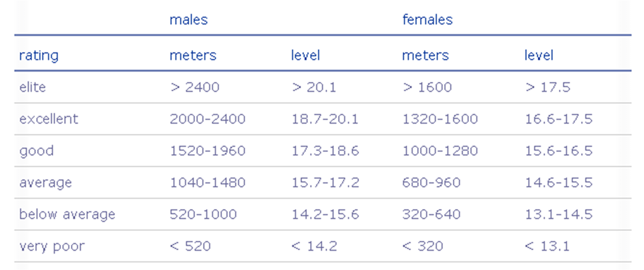Select the rating column header
Image resolution: width=644 pixels, height=270 pixels.
39,56
